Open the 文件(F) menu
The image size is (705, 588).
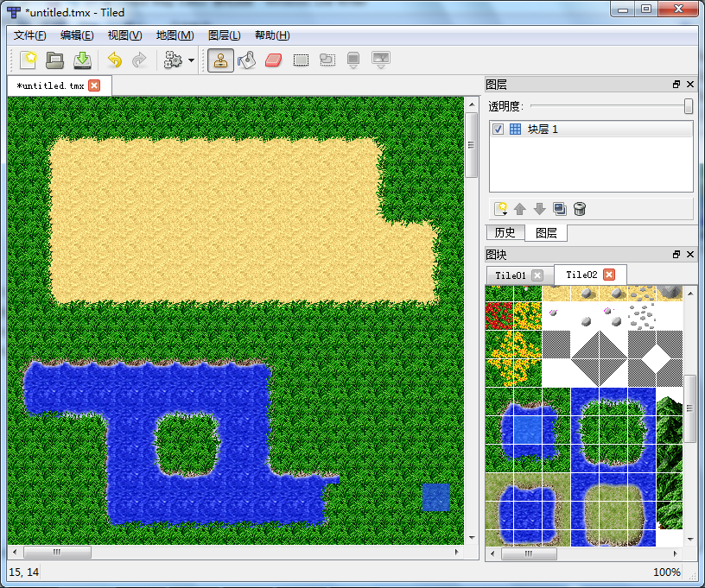click(x=29, y=35)
